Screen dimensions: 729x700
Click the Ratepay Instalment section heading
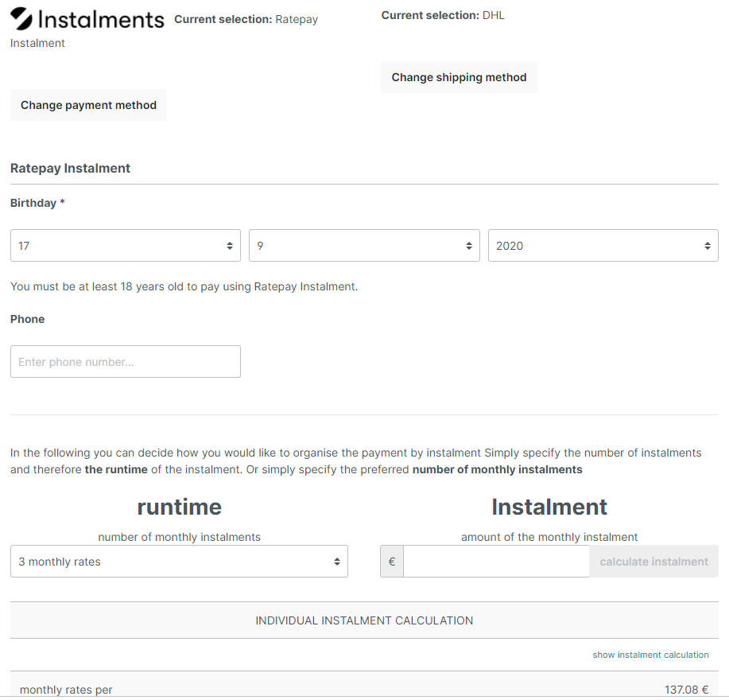[x=70, y=169]
